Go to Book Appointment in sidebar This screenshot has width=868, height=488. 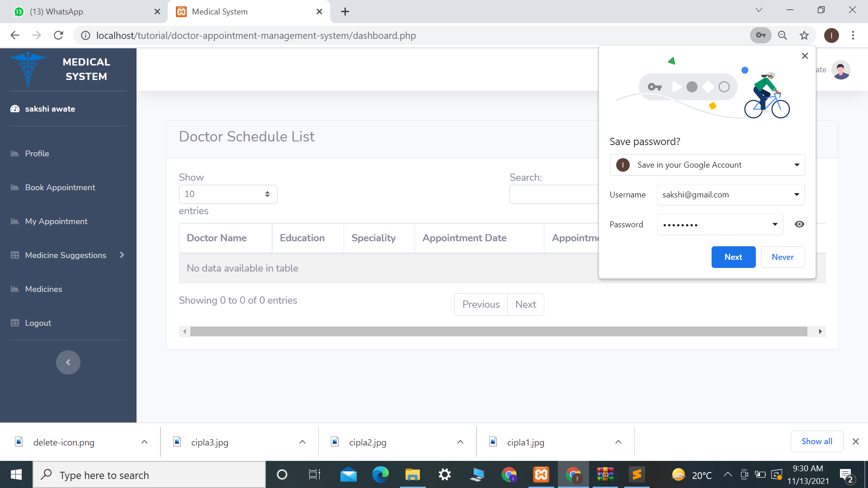pos(60,188)
